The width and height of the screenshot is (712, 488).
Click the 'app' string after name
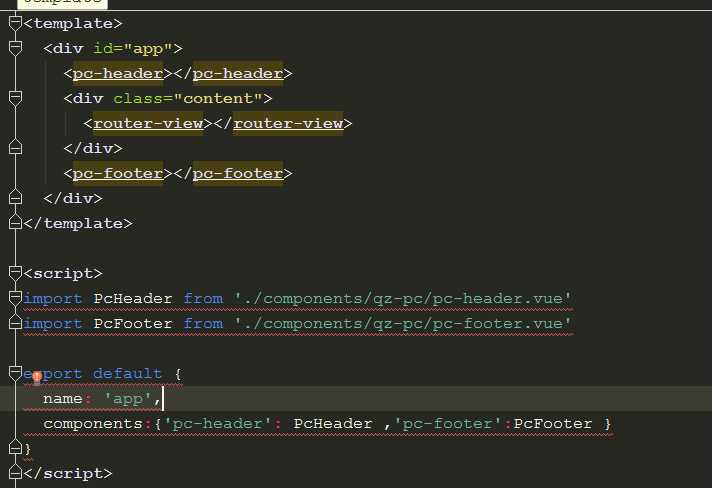click(x=128, y=399)
